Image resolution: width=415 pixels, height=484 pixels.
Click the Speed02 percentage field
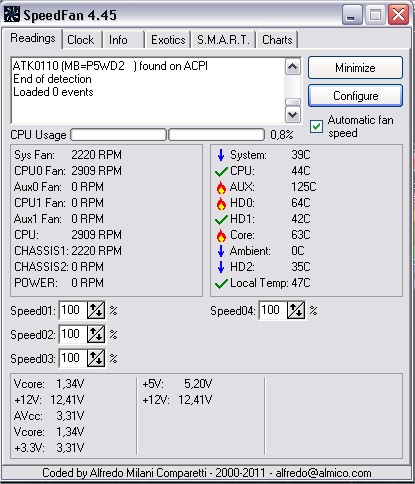(73, 334)
